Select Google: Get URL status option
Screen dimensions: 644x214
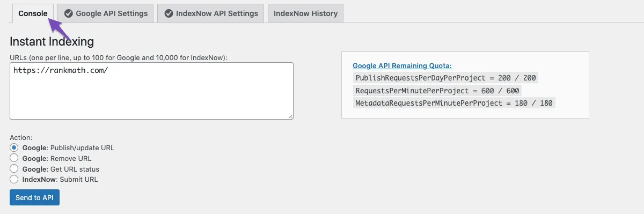point(14,169)
